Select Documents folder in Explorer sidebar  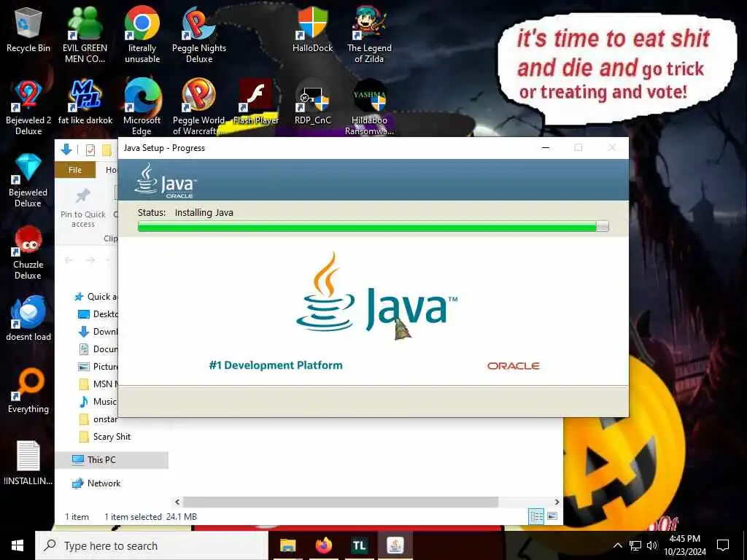(x=98, y=349)
